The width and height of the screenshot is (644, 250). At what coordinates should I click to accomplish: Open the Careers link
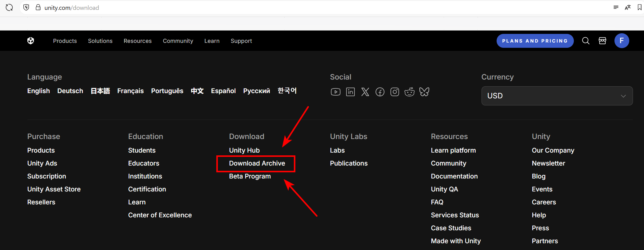click(544, 202)
